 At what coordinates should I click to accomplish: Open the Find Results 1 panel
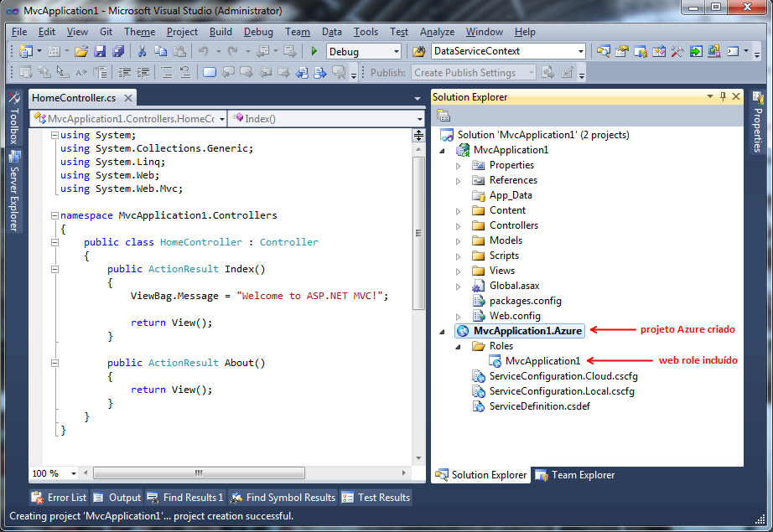(185, 498)
